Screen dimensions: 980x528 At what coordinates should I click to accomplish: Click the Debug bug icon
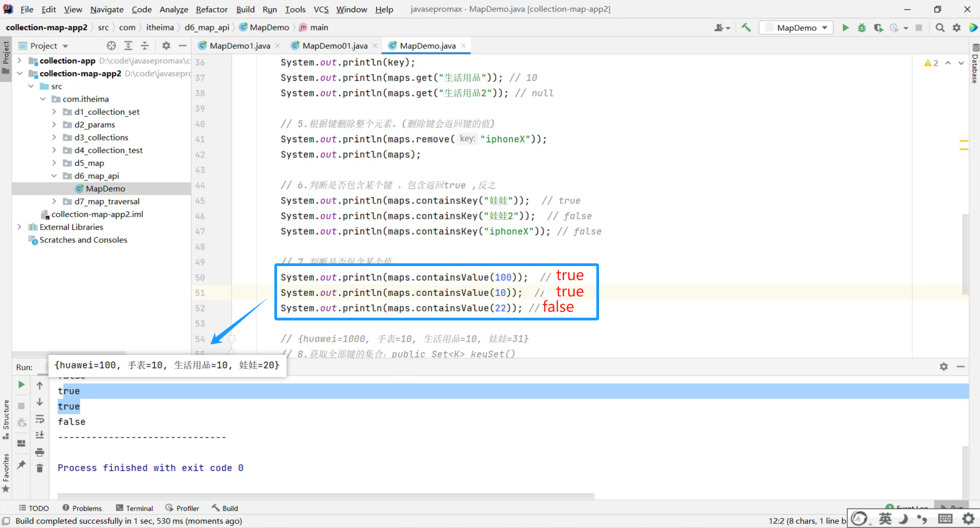(862, 28)
